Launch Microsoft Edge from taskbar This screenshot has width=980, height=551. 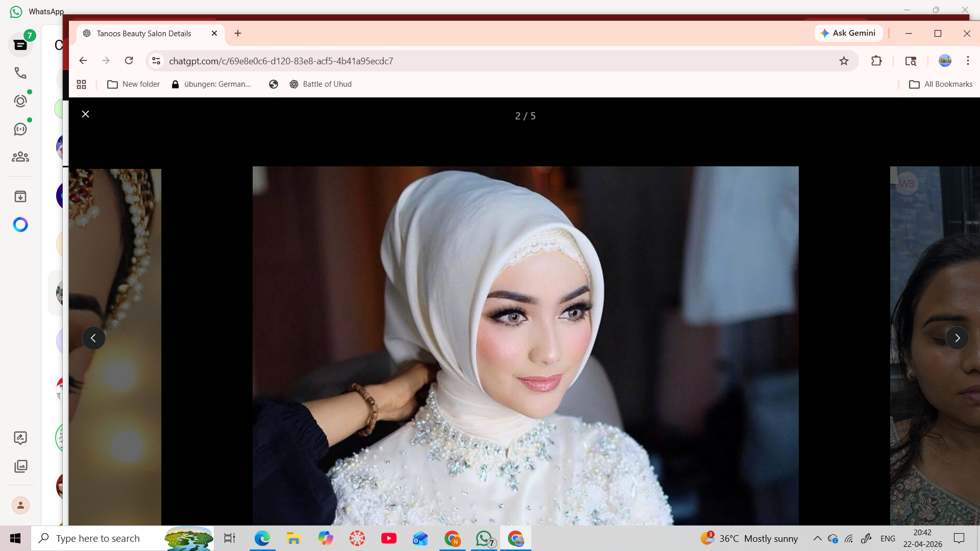pyautogui.click(x=262, y=538)
